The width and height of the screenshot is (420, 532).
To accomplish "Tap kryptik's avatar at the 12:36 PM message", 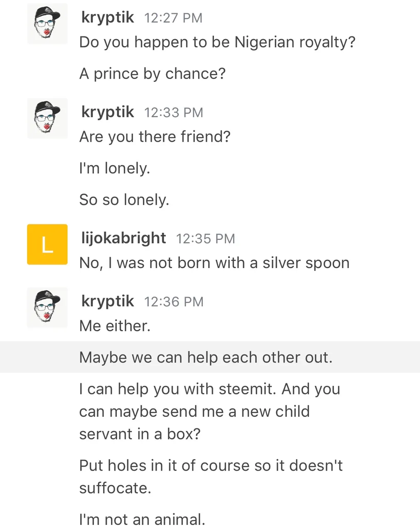I will (x=47, y=308).
